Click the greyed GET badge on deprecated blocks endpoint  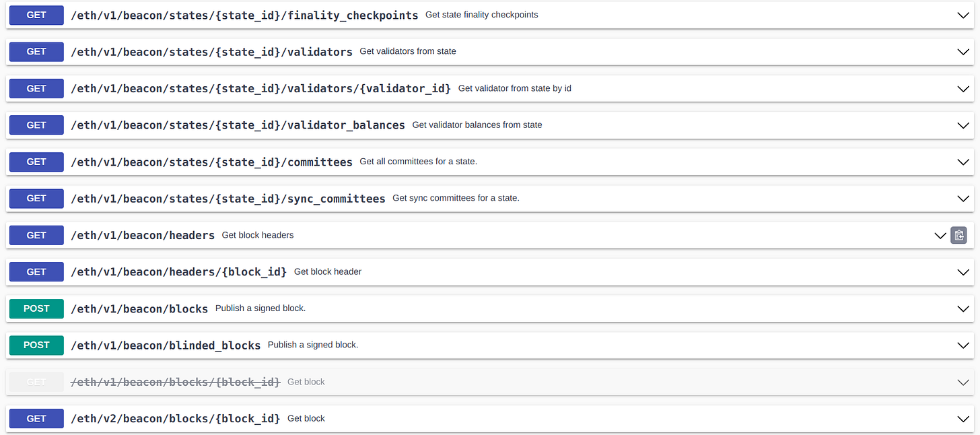tap(36, 382)
